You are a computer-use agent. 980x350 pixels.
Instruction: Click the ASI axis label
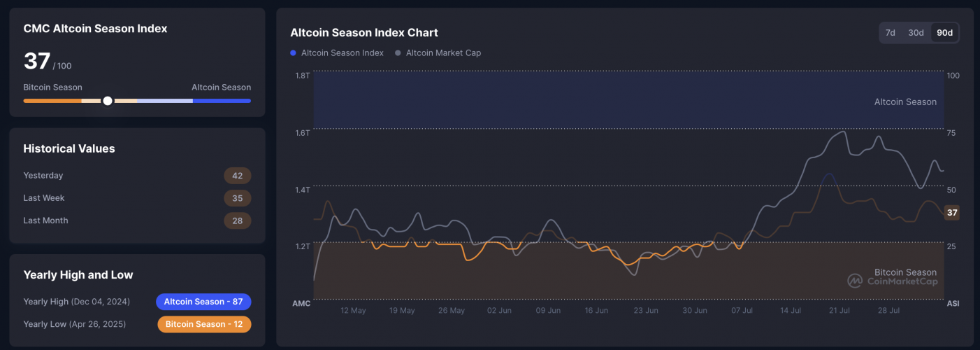pyautogui.click(x=953, y=304)
